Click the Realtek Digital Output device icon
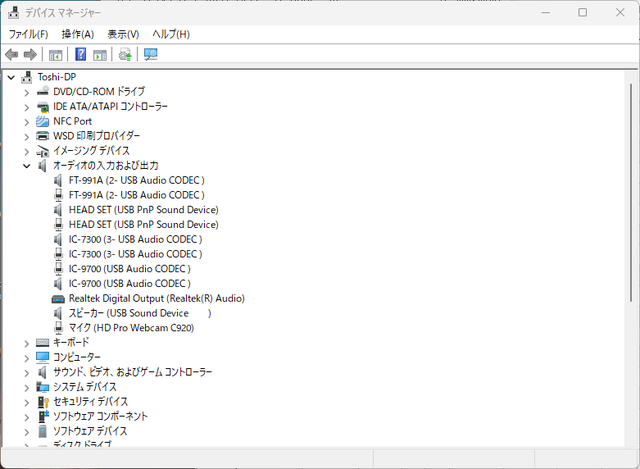 (58, 299)
